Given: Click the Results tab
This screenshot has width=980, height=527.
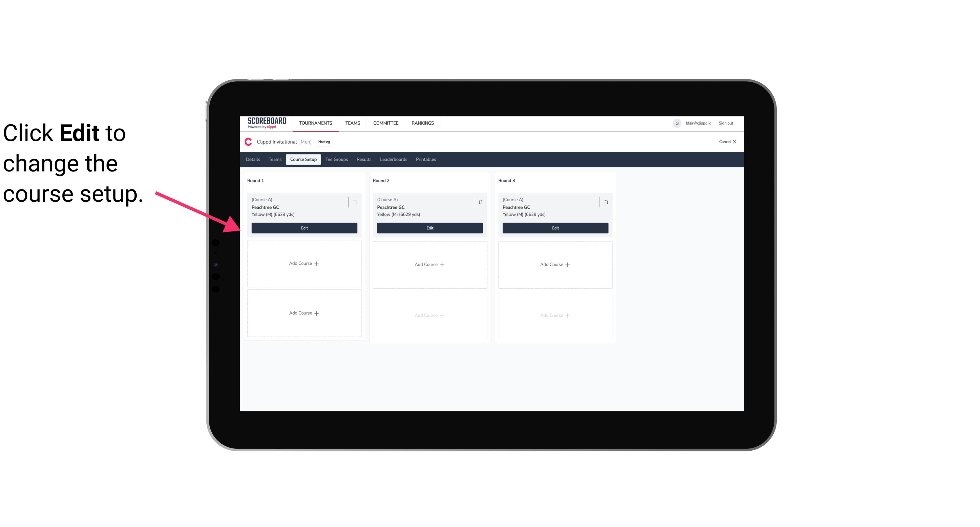Looking at the screenshot, I should (x=364, y=159).
